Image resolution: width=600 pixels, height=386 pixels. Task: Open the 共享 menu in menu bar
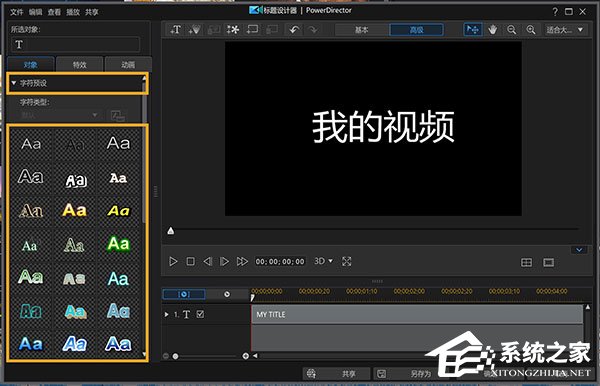[x=91, y=12]
